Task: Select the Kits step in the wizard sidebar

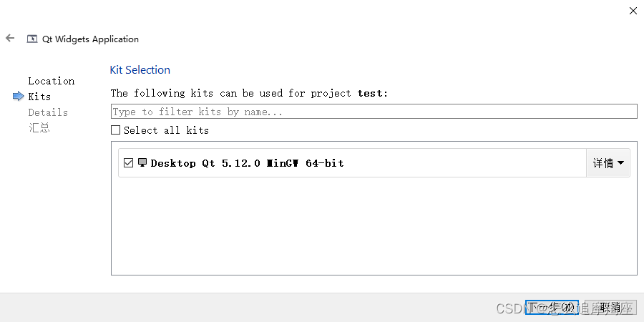Action: point(39,97)
